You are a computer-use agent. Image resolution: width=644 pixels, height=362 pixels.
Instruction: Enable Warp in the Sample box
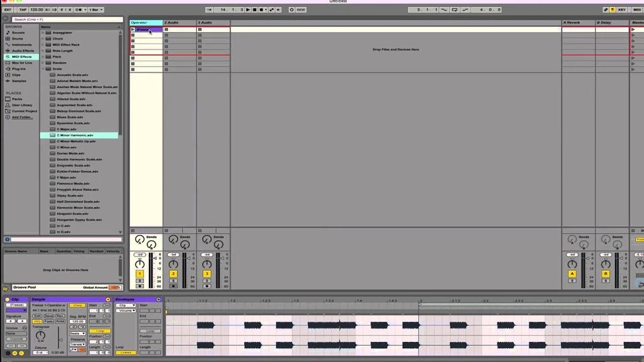(x=77, y=305)
